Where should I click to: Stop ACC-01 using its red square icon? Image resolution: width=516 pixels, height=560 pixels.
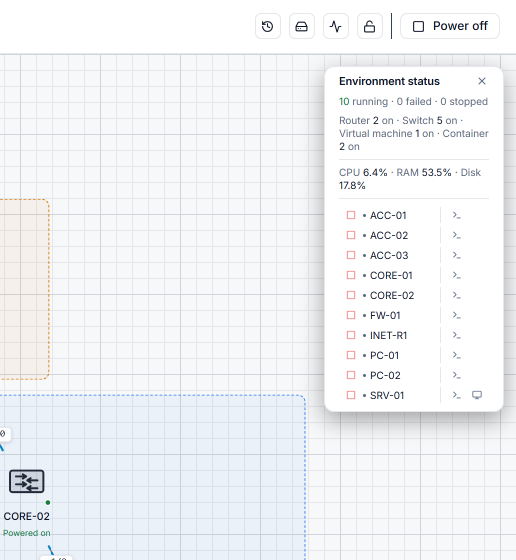tap(351, 215)
